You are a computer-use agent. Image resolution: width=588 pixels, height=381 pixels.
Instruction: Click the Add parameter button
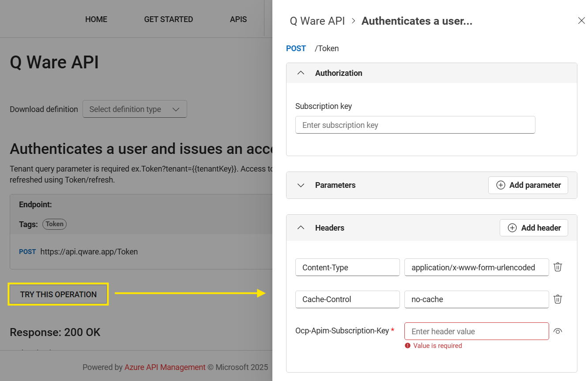(528, 185)
